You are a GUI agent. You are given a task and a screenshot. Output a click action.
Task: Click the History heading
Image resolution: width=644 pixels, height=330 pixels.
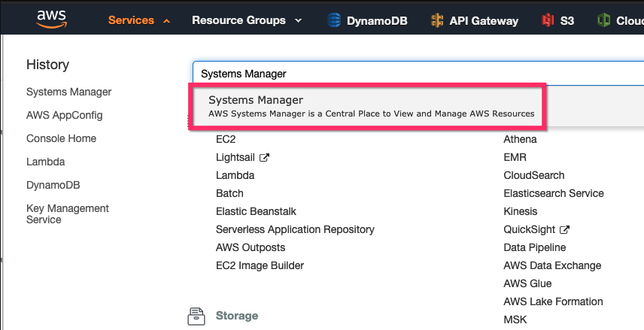(47, 65)
